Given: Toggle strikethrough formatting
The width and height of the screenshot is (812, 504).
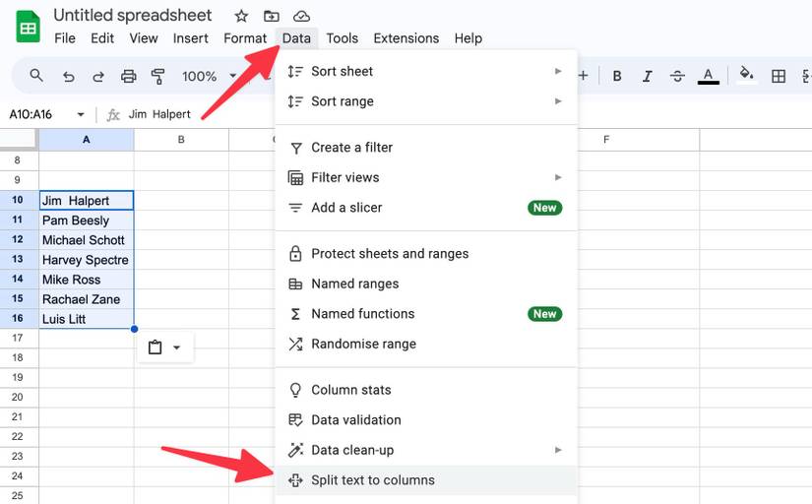Looking at the screenshot, I should [x=677, y=76].
